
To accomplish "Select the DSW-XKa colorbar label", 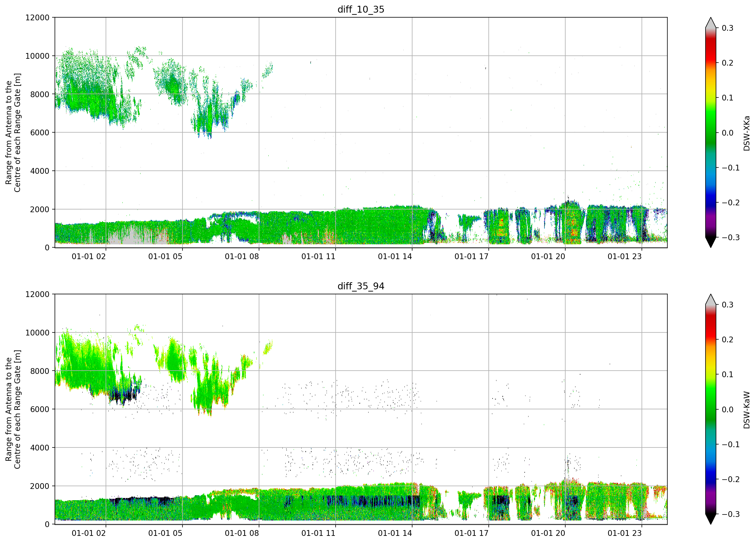I will [x=746, y=133].
